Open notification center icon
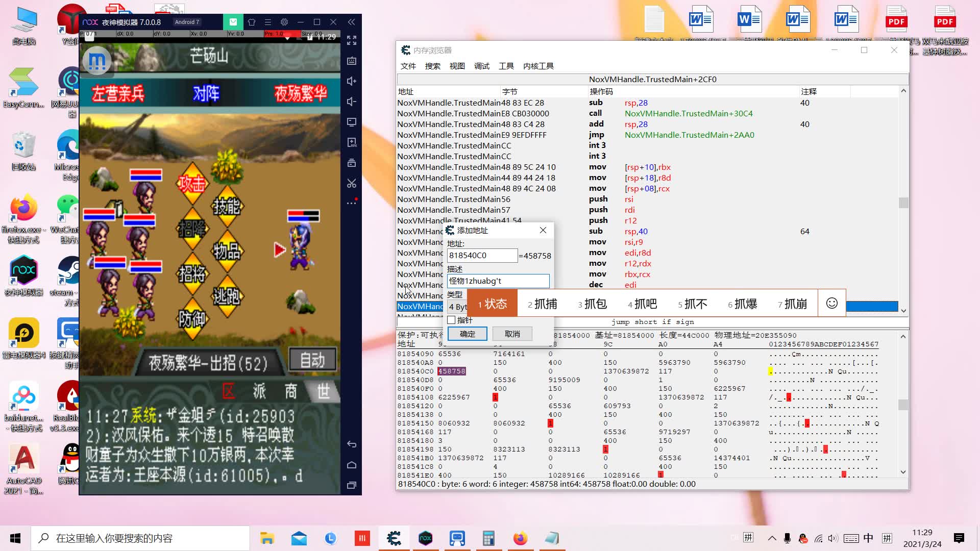The height and width of the screenshot is (551, 980). (959, 538)
